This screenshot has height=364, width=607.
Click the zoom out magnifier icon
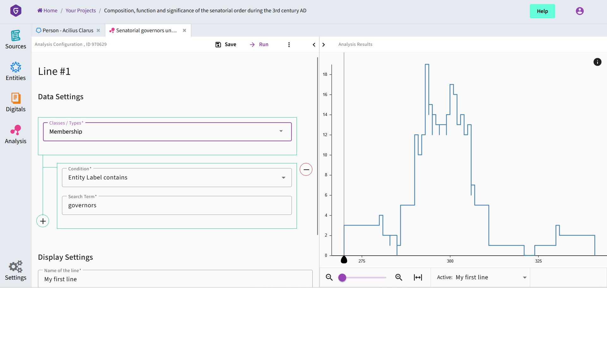(329, 277)
